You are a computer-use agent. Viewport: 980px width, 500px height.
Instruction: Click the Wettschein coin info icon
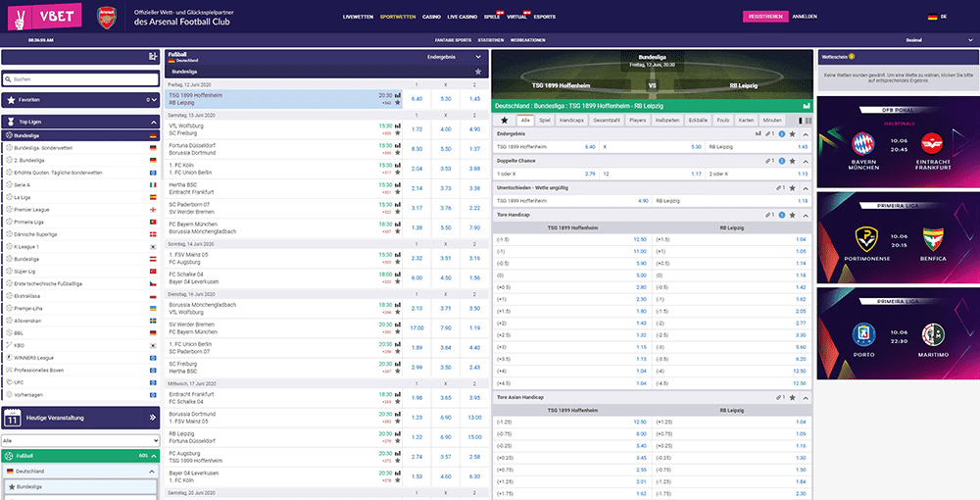852,56
